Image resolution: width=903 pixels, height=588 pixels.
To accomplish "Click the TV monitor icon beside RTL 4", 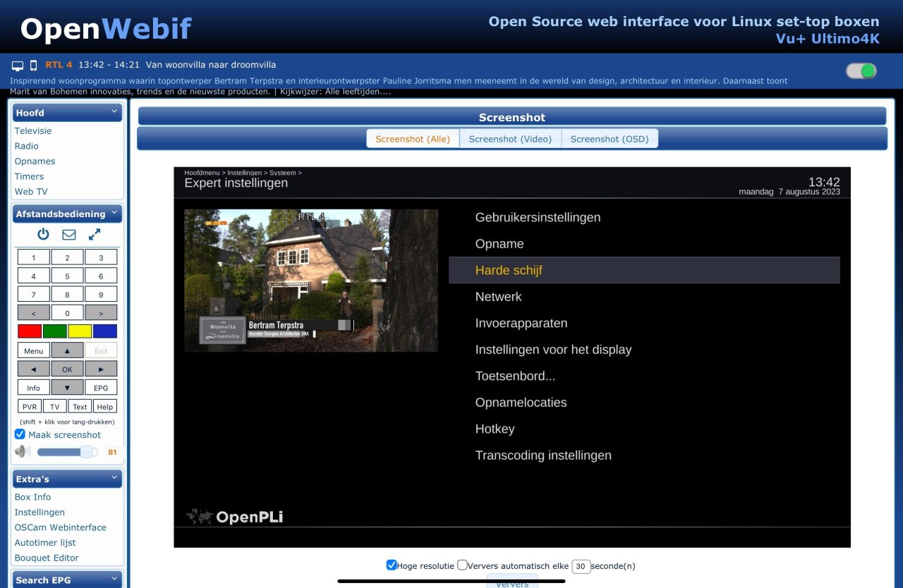I will 18,66.
